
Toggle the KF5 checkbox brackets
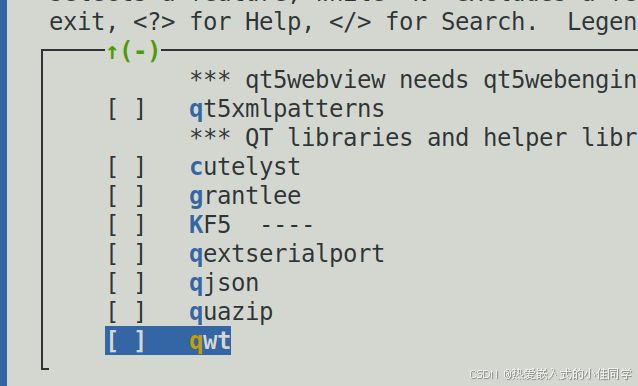[x=126, y=225]
